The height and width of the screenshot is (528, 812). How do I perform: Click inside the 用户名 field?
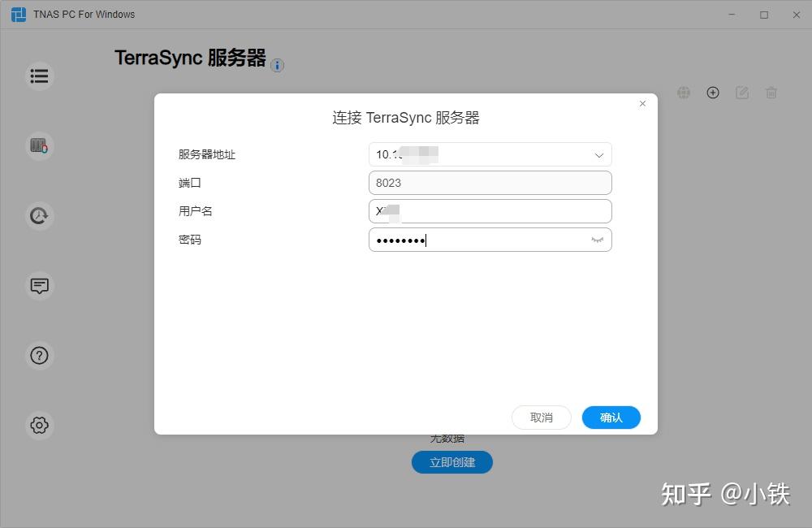490,210
